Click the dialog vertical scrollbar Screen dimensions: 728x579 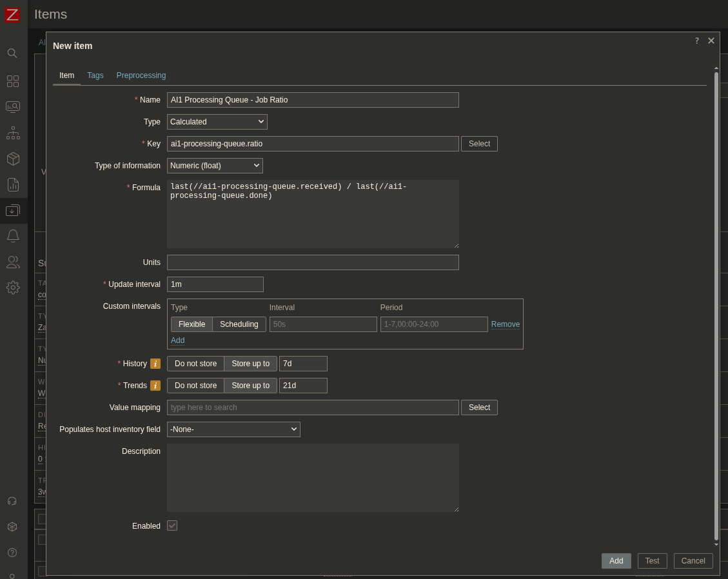pyautogui.click(x=716, y=306)
